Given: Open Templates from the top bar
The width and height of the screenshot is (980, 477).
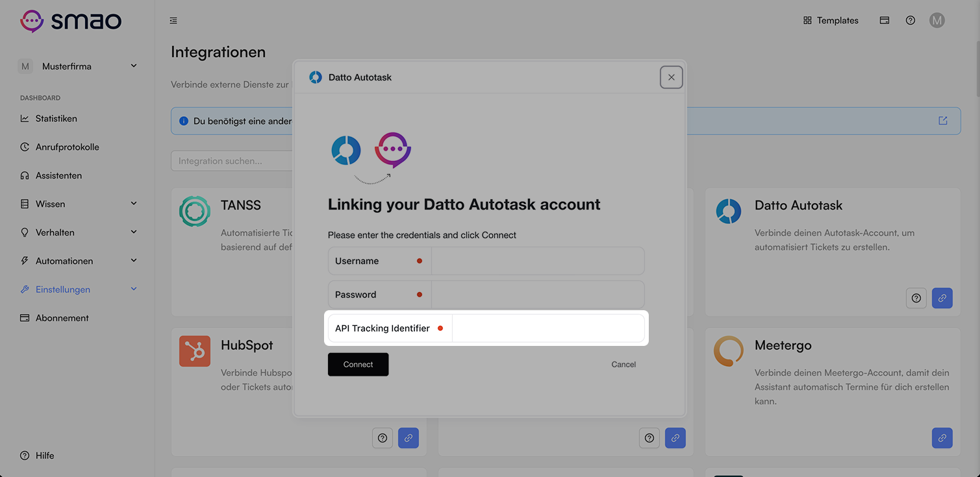Looking at the screenshot, I should [831, 21].
